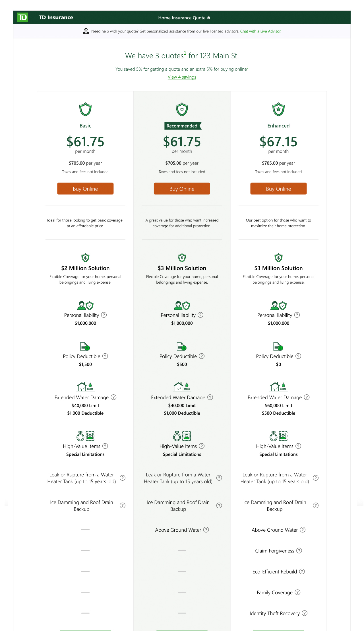Open Policy Deductible help in Recommended column
The image size is (364, 631).
pos(202,356)
